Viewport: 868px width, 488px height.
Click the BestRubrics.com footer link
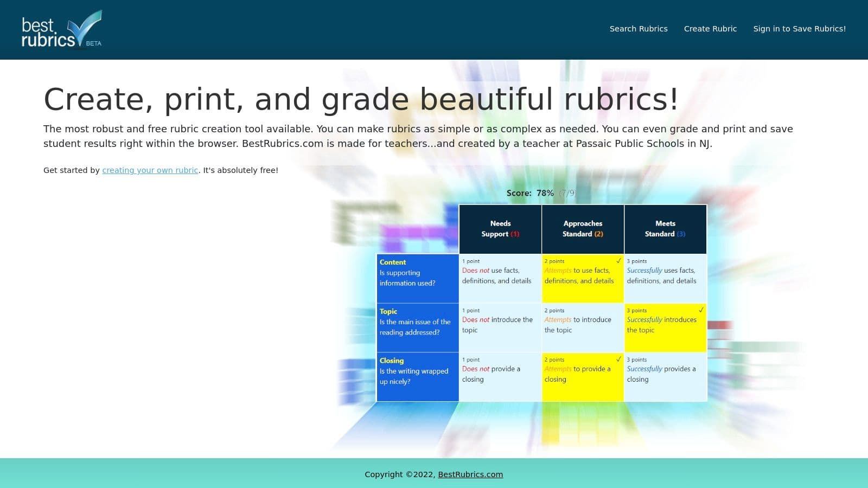coord(470,474)
